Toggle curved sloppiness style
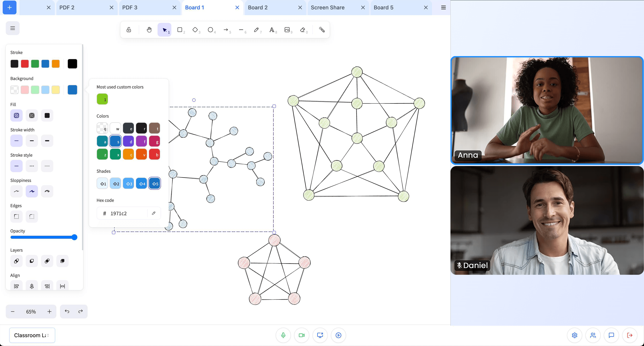Viewport: 644px width, 346px height. pos(32,191)
